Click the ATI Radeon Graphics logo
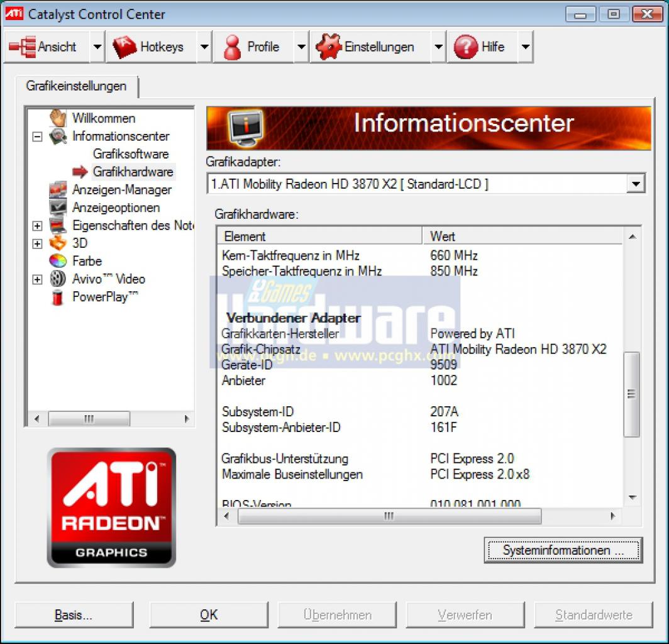The width and height of the screenshot is (669, 644). [x=111, y=508]
